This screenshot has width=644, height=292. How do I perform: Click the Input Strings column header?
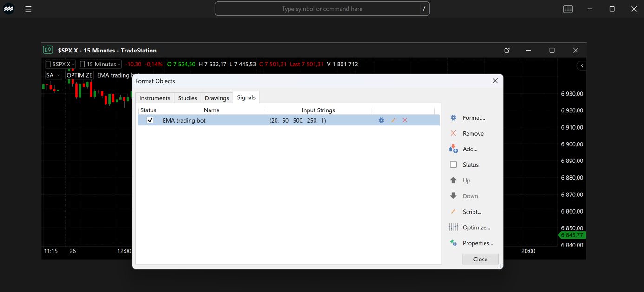tap(318, 110)
